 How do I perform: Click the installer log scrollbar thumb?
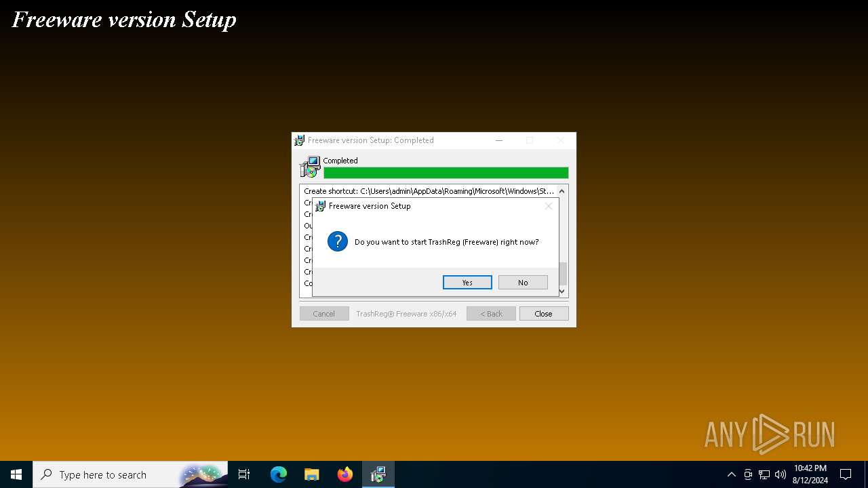562,273
